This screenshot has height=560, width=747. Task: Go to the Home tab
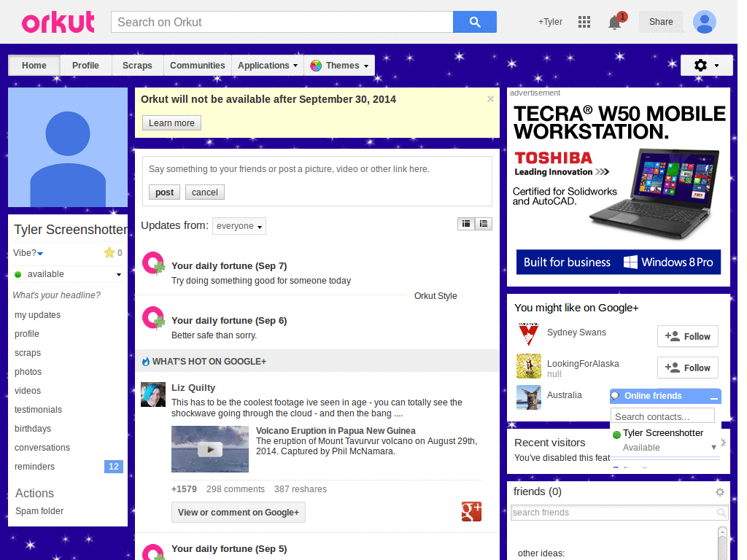coord(34,66)
